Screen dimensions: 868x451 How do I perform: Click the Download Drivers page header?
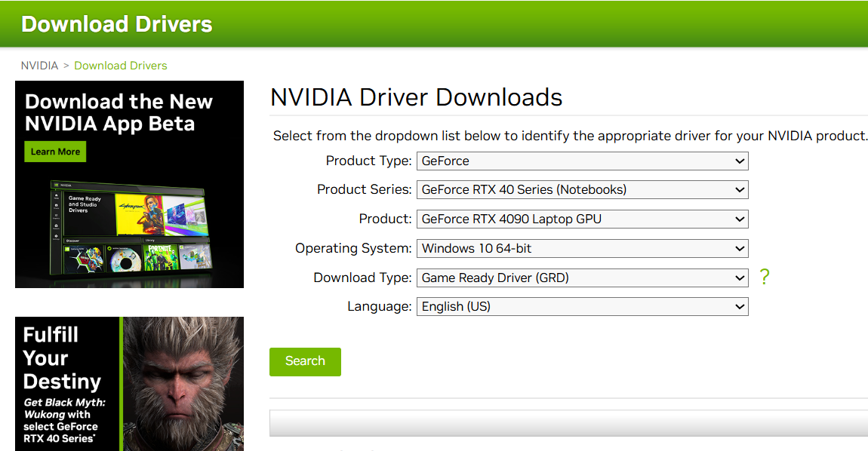(x=116, y=23)
